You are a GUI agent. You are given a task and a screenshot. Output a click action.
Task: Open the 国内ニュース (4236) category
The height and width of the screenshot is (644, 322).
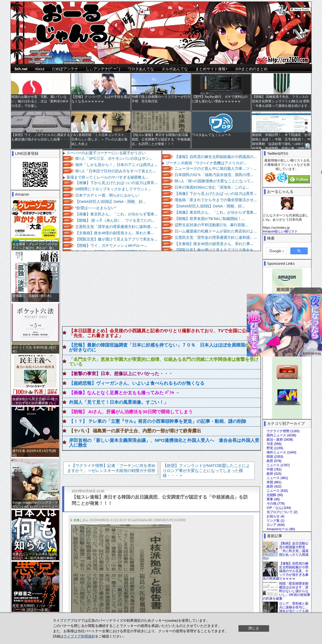point(281,435)
